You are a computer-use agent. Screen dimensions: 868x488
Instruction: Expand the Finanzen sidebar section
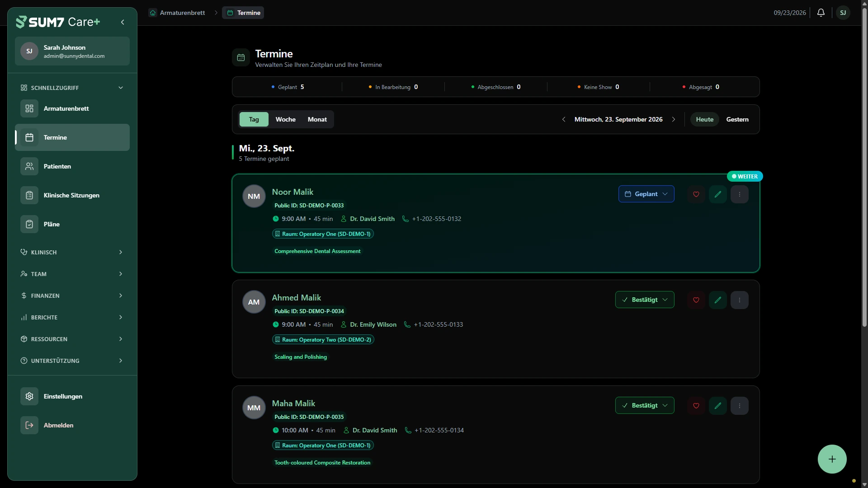[x=72, y=296]
